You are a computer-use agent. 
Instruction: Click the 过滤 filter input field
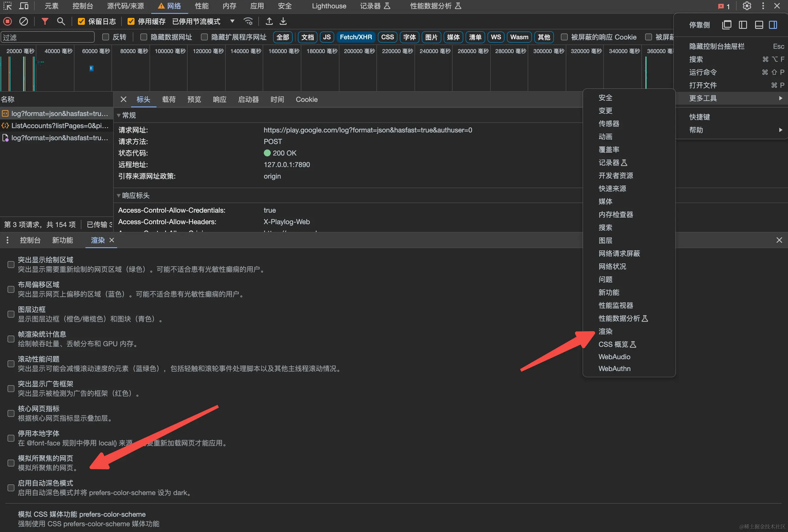pos(47,37)
